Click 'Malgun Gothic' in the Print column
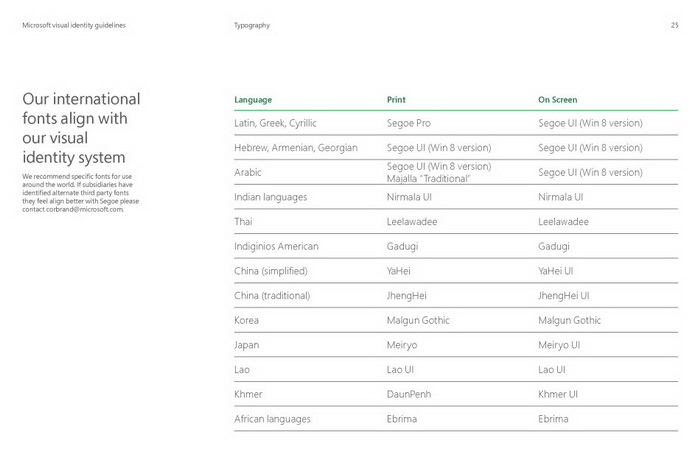 (x=418, y=320)
